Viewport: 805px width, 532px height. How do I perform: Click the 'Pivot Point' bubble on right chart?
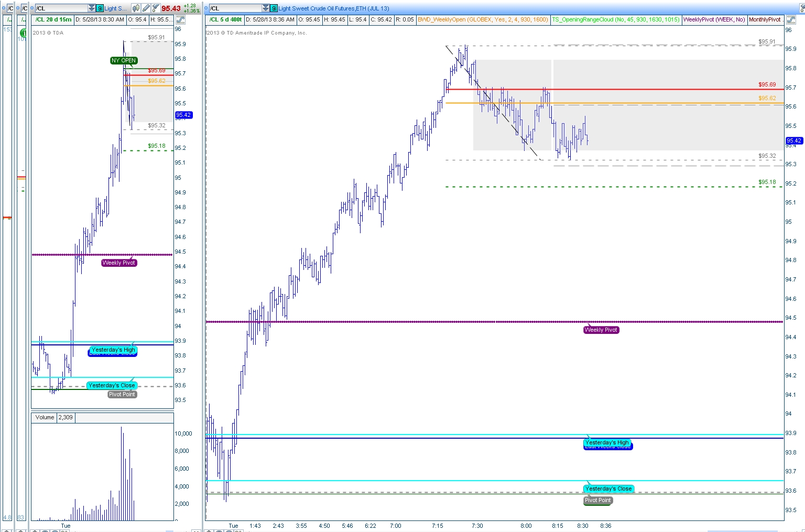coord(598,500)
